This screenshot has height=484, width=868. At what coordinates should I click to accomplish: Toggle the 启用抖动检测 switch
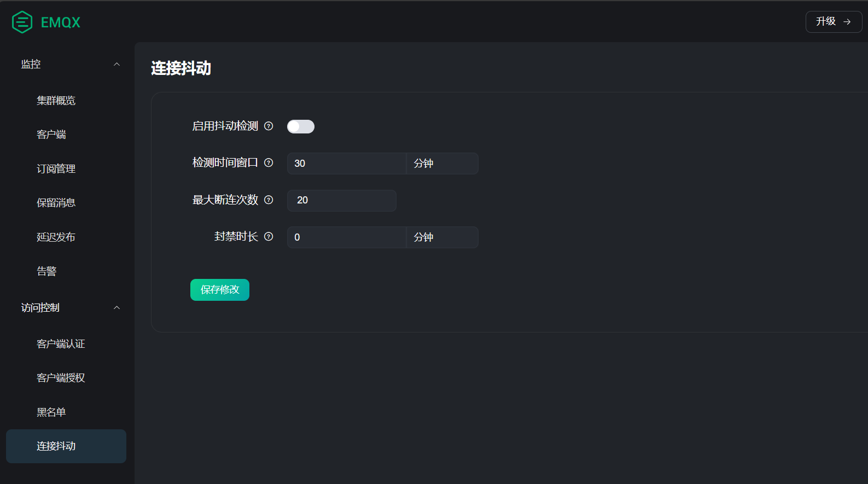(x=301, y=127)
